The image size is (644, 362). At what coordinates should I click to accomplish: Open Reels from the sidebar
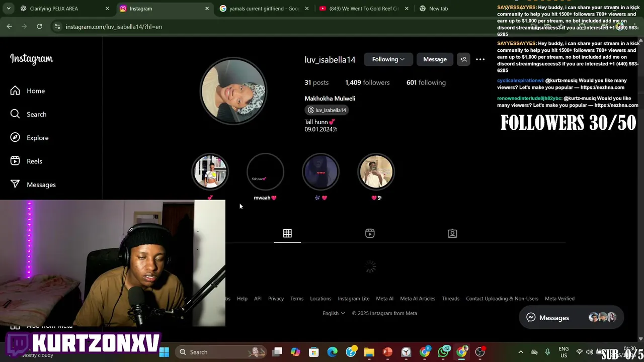27,161
